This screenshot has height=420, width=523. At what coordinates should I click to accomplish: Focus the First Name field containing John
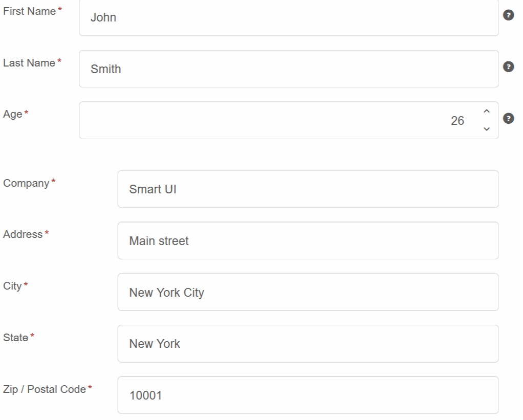[x=289, y=17]
